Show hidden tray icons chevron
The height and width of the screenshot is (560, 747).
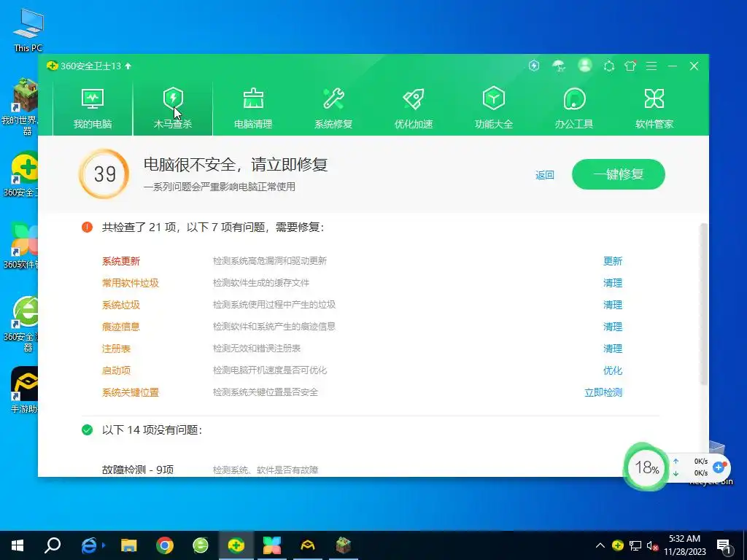tap(600, 545)
